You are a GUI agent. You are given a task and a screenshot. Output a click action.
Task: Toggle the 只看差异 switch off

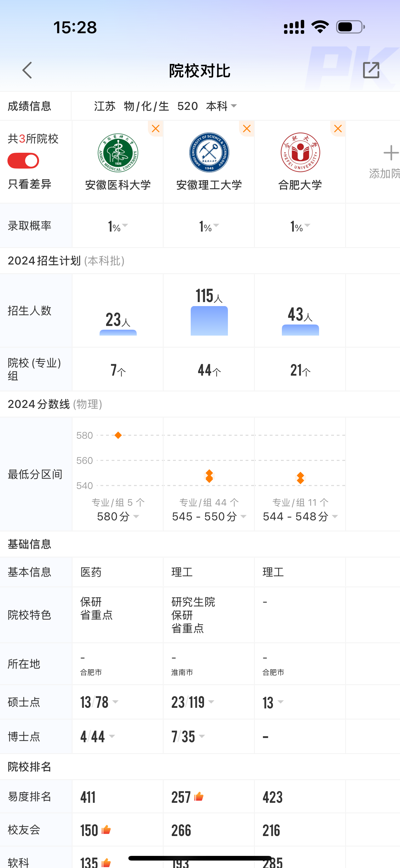23,161
